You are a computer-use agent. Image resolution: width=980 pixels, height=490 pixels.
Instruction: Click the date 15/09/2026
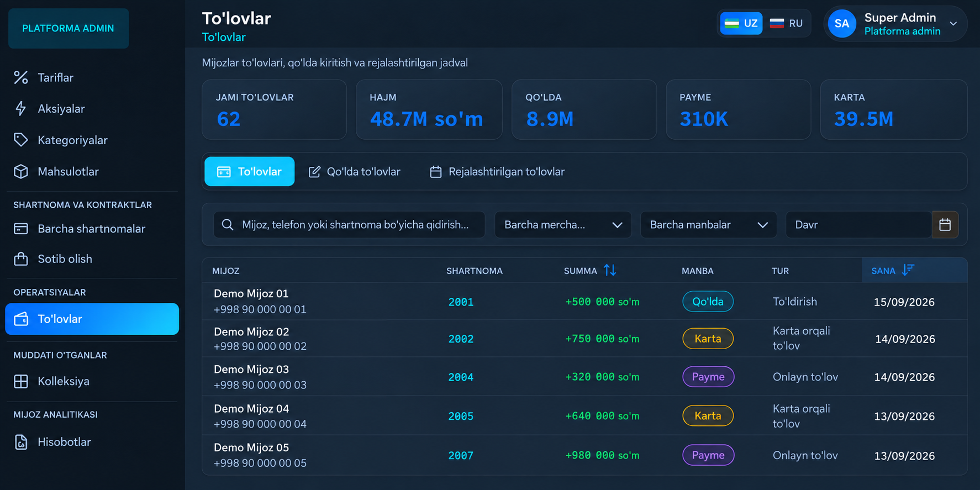pos(904,302)
